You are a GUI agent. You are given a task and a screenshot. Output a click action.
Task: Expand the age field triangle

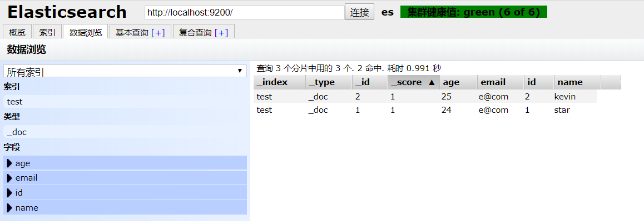click(9, 163)
